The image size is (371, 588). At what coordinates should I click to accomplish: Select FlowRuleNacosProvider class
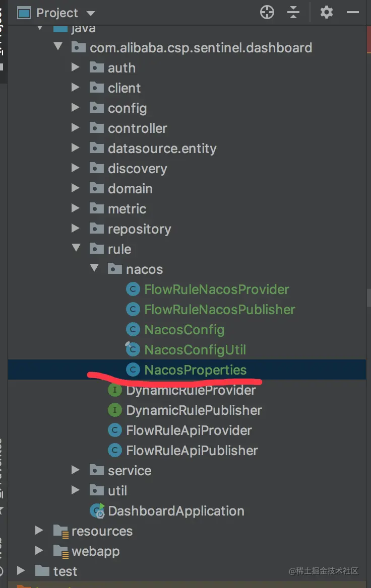coord(217,289)
